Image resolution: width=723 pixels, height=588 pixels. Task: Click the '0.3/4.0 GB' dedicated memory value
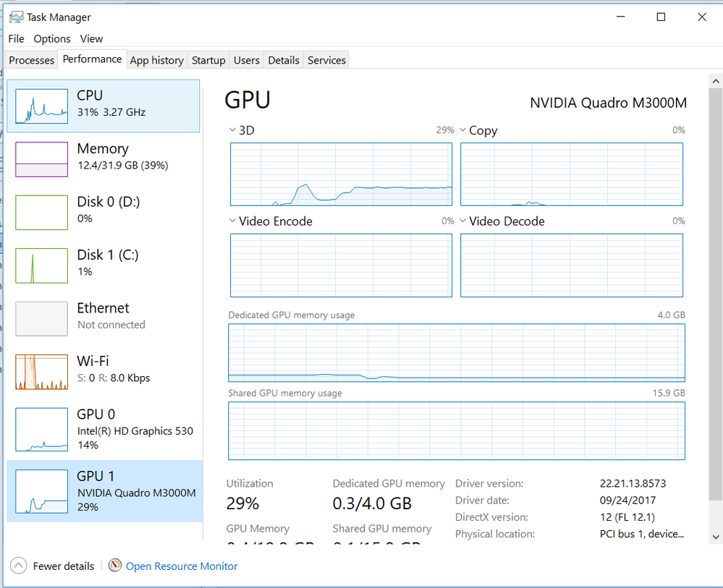372,503
